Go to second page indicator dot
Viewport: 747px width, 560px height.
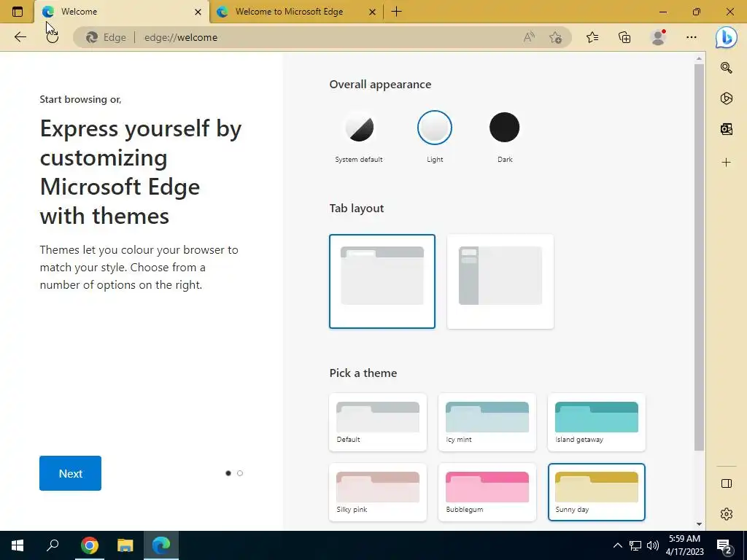pyautogui.click(x=240, y=473)
